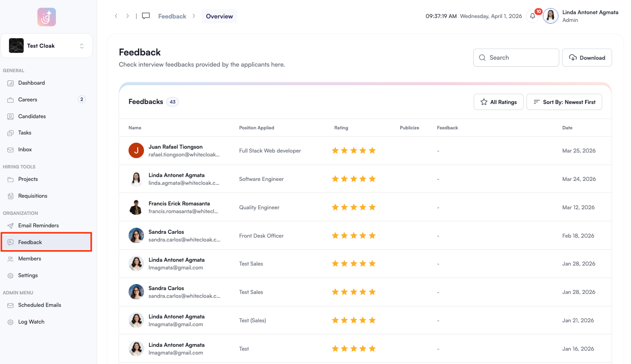Open the Sort By Newest First dropdown
Image resolution: width=631 pixels, height=364 pixels.
(564, 102)
